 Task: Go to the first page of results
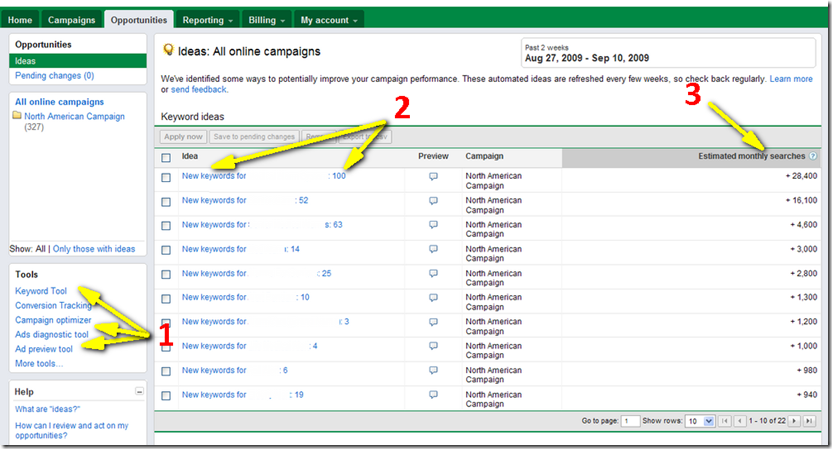click(x=724, y=421)
